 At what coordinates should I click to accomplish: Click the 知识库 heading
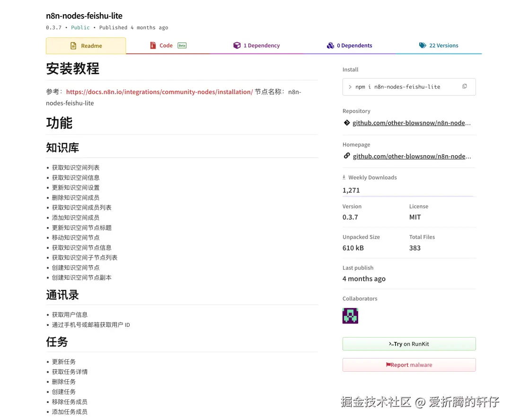coord(62,148)
